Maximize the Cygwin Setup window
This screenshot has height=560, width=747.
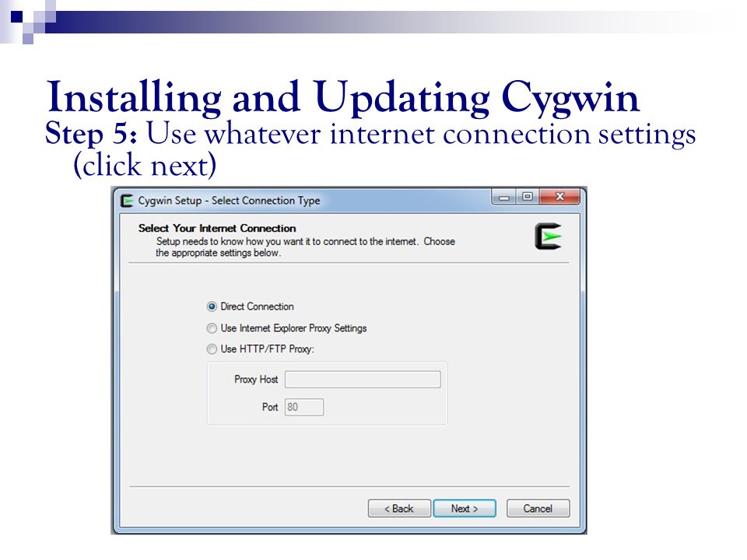[528, 197]
